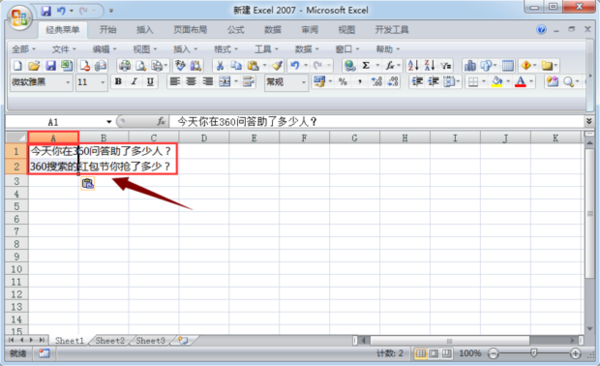Click the insert function fx icon in formula bar
The width and height of the screenshot is (600, 366).
click(x=161, y=122)
